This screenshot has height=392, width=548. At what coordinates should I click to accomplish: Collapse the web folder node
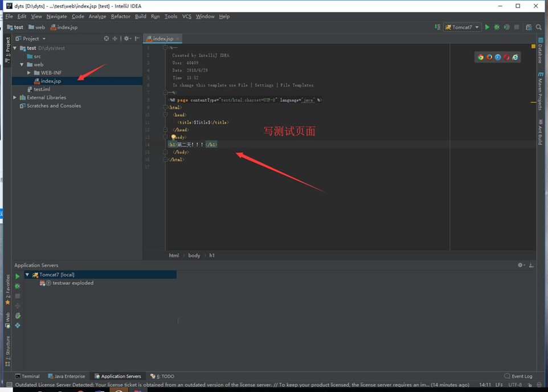coord(22,64)
